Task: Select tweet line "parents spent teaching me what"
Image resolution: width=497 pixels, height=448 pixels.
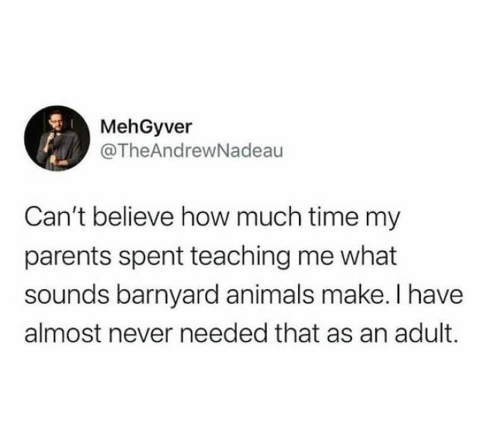Action: [211, 257]
